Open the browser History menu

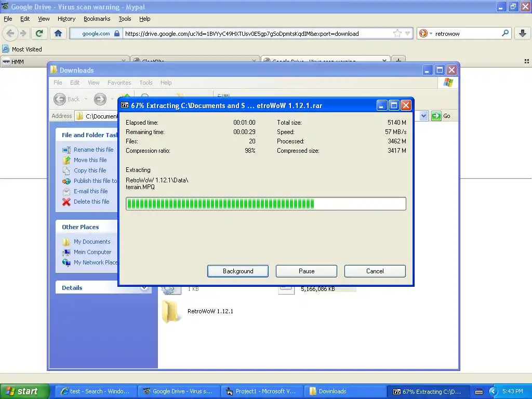click(x=66, y=19)
